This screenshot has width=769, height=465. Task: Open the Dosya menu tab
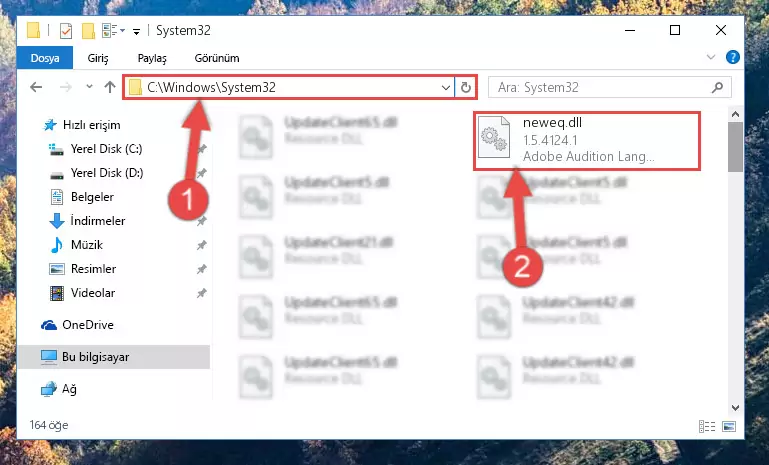click(x=45, y=58)
